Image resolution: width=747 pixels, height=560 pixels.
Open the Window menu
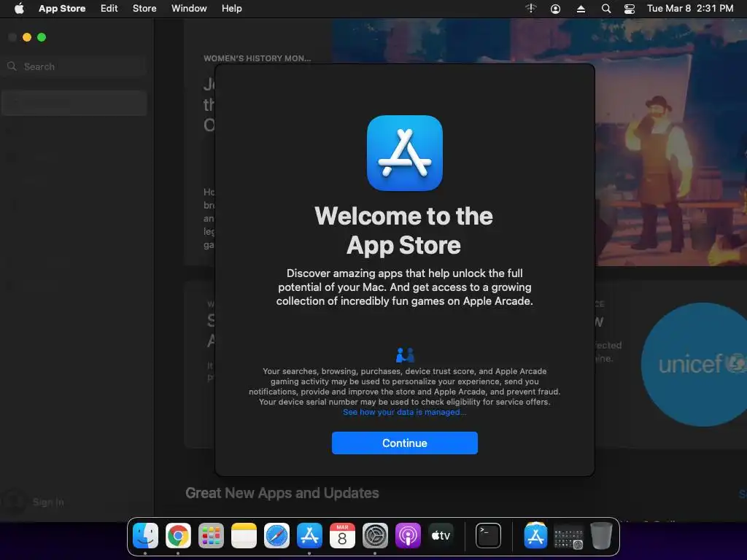(189, 9)
